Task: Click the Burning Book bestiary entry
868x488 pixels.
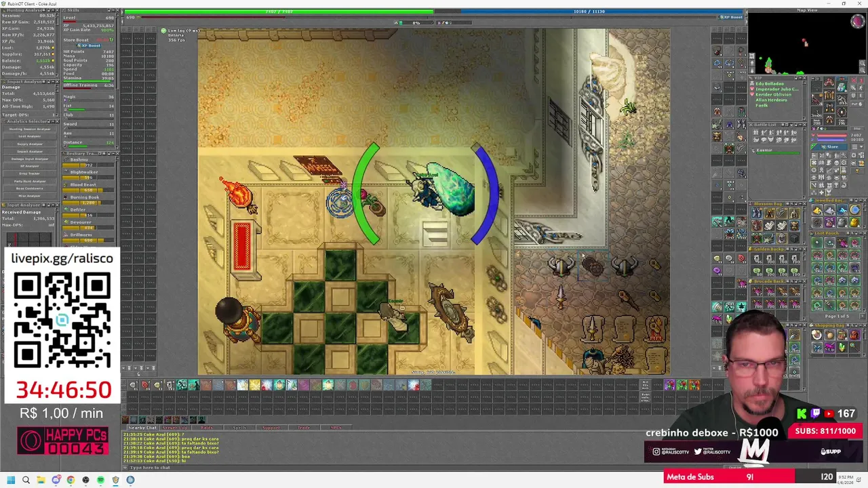Action: (x=88, y=201)
